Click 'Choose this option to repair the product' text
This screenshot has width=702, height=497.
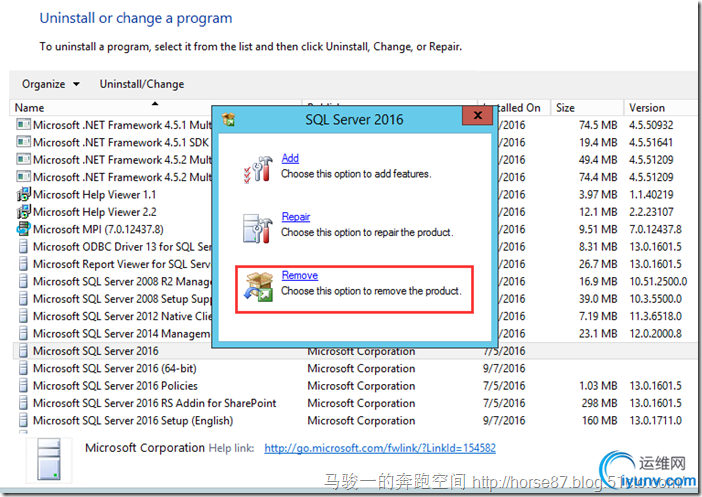[367, 232]
